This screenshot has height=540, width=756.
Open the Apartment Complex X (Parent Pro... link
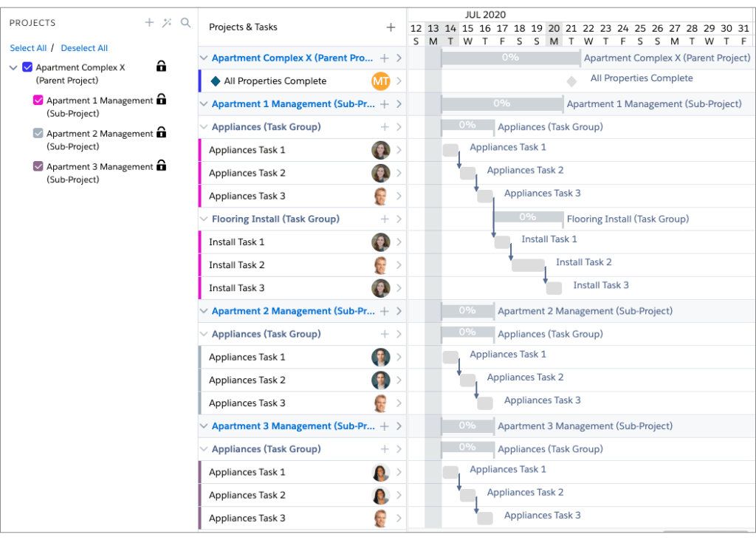[292, 58]
